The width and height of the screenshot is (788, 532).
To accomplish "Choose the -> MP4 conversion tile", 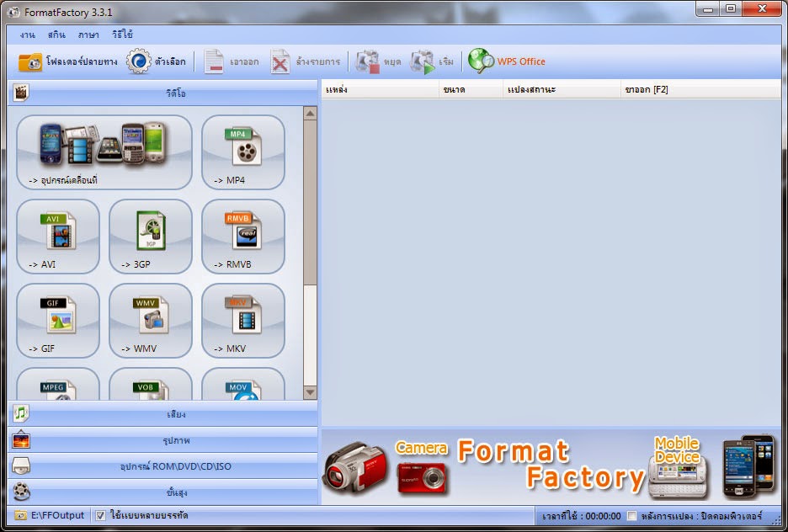I will (x=243, y=152).
